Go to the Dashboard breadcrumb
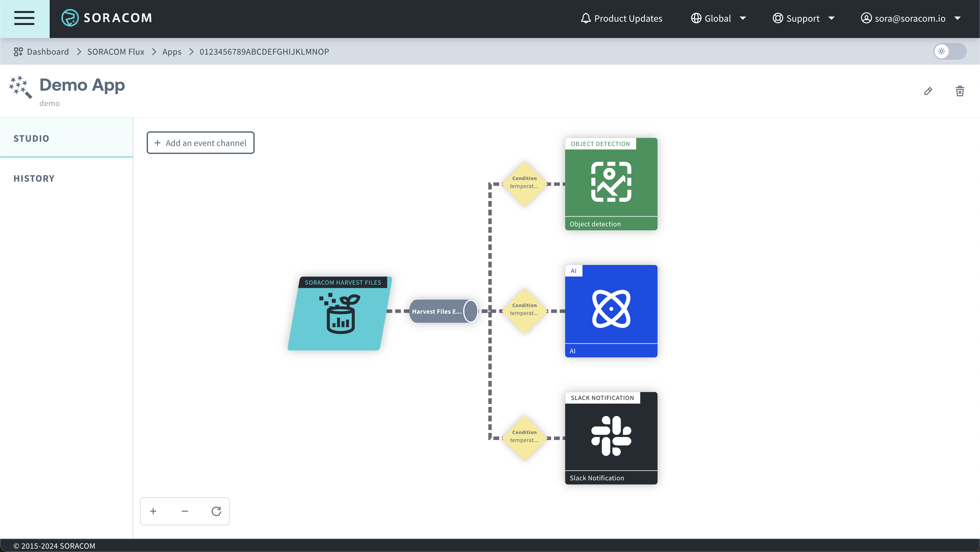Image resolution: width=980 pixels, height=552 pixels. 48,52
